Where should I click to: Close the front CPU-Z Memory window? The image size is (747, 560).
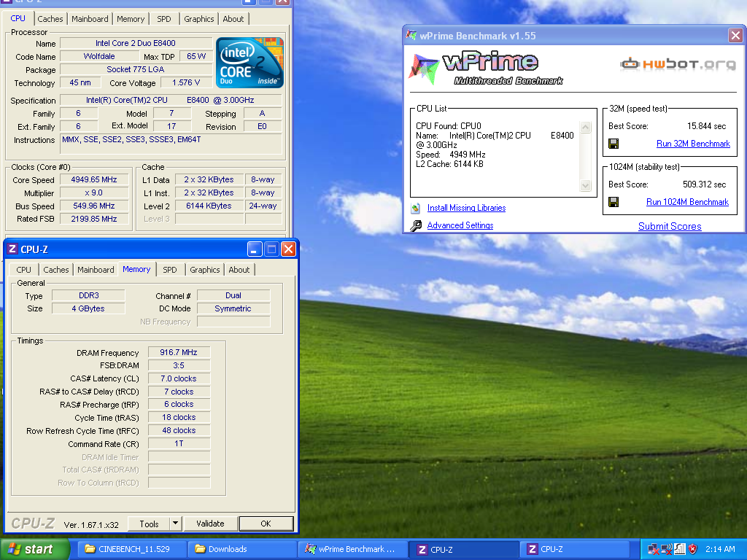288,249
